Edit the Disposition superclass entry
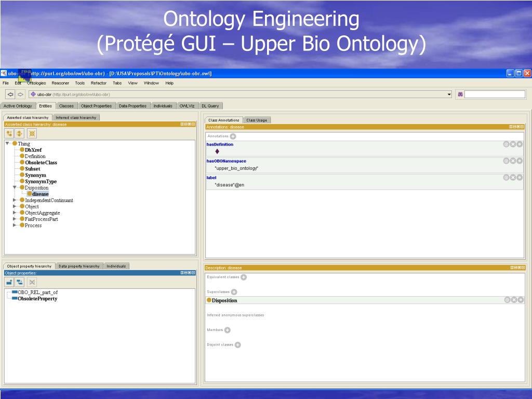 (521, 300)
